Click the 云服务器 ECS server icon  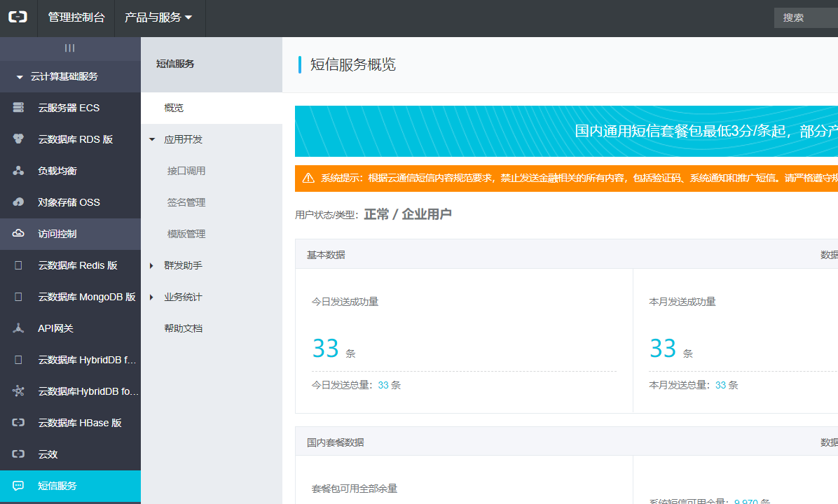[18, 107]
